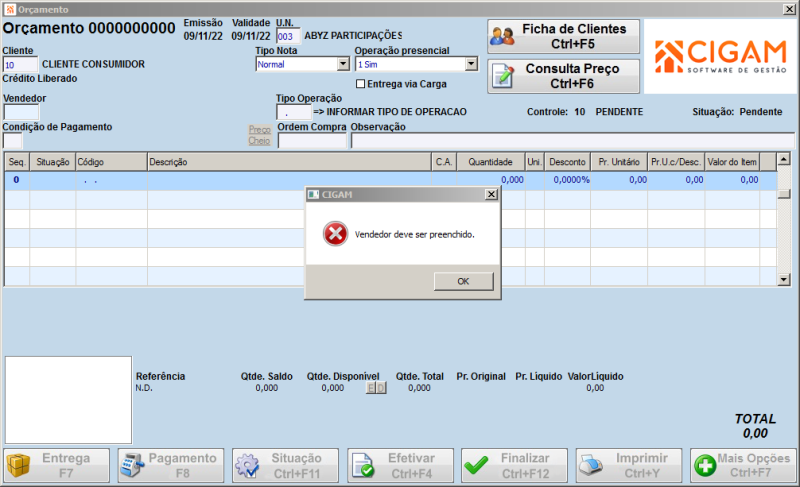800x487 pixels.
Task: Click OK in the CIGAM error dialog
Action: pos(463,281)
